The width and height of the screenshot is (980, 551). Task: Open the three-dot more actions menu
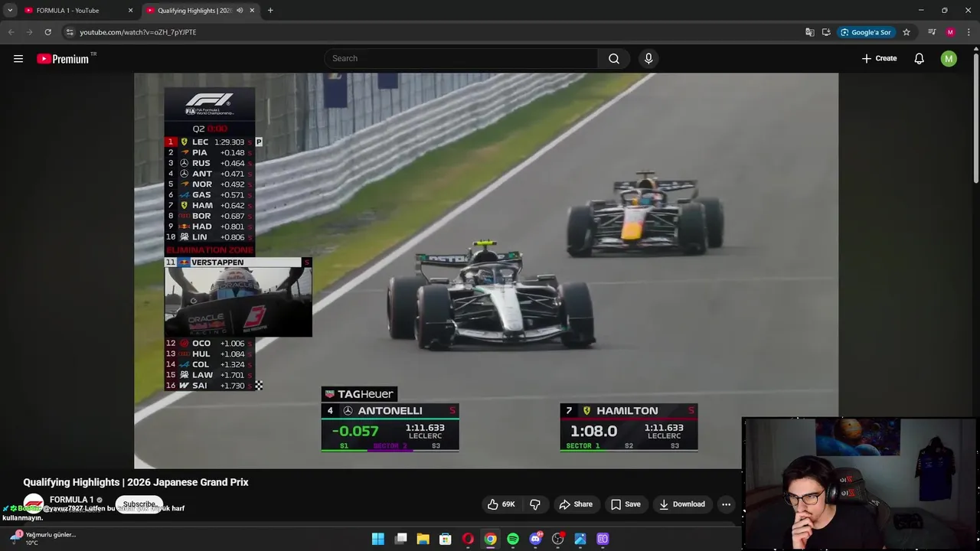pyautogui.click(x=726, y=504)
